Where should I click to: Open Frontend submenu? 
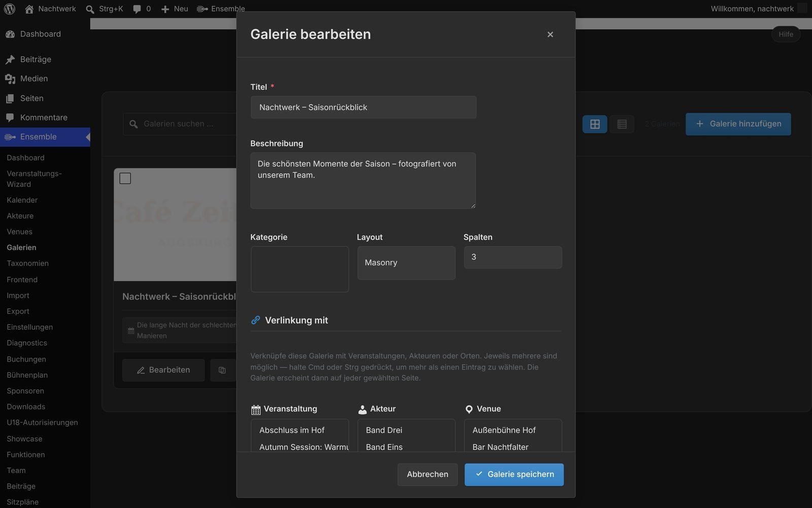pyautogui.click(x=22, y=279)
